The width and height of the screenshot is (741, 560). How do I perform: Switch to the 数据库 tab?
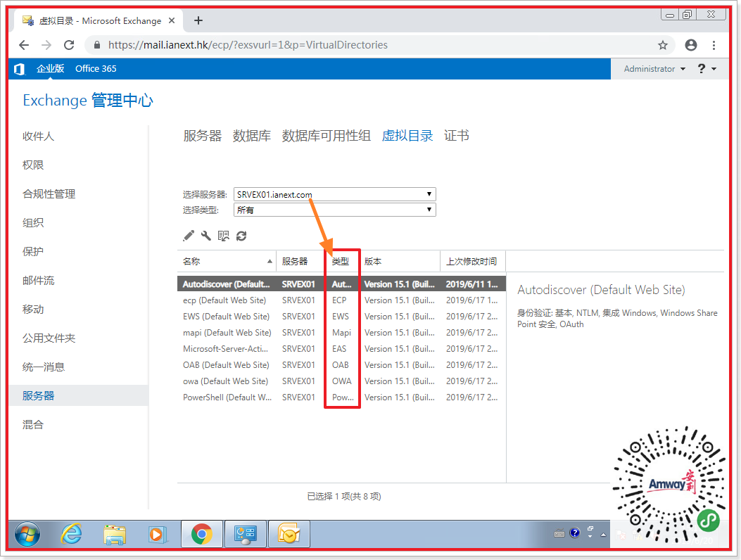coord(252,136)
